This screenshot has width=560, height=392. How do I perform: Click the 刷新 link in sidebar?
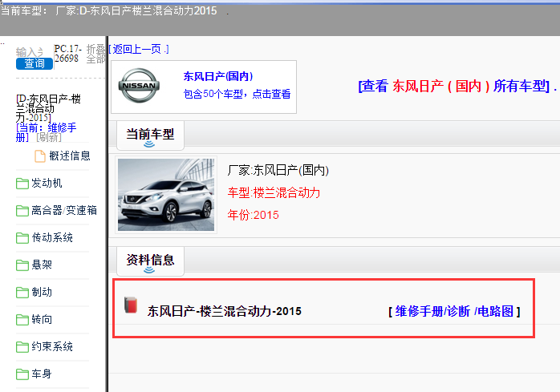pyautogui.click(x=49, y=137)
